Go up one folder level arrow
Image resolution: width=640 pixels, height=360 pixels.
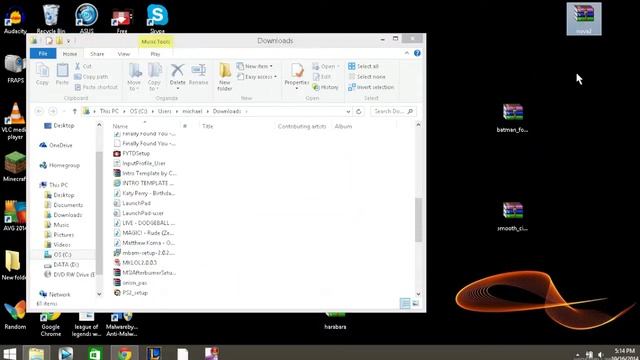tap(74, 111)
